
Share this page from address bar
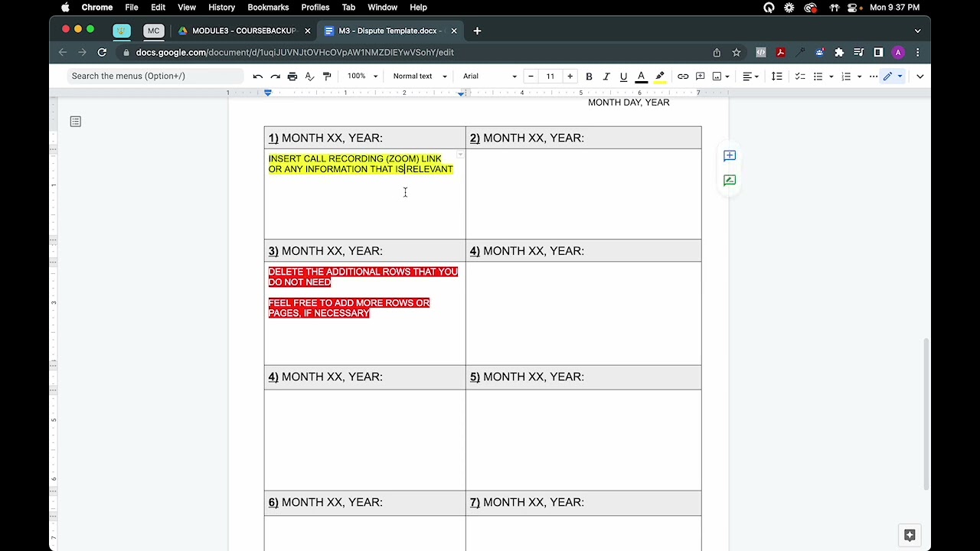click(717, 52)
